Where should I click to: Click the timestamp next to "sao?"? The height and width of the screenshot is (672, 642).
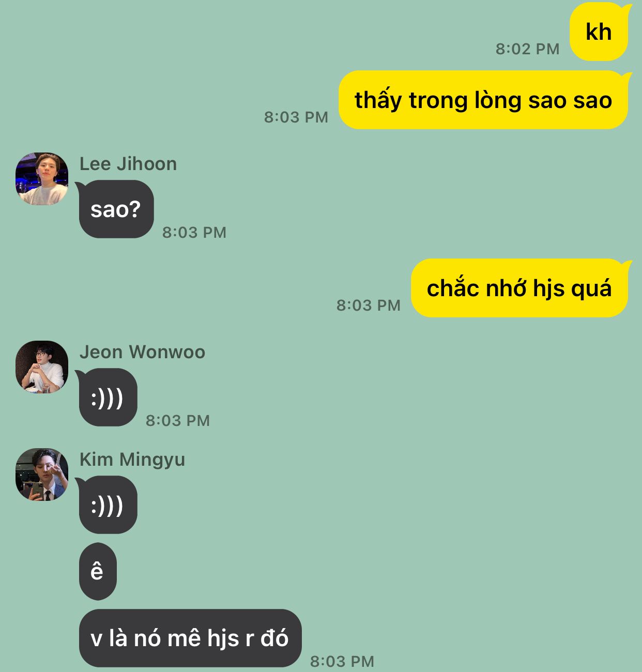(194, 233)
